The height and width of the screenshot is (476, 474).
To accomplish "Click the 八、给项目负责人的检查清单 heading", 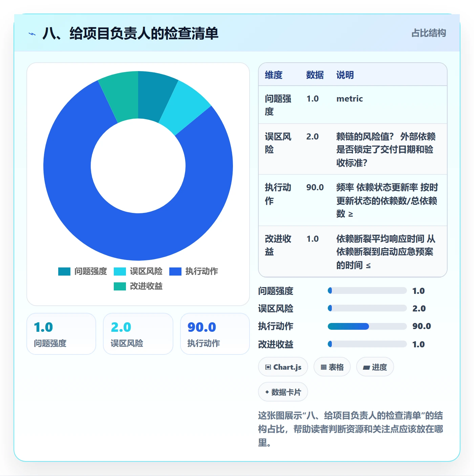I will (x=130, y=34).
